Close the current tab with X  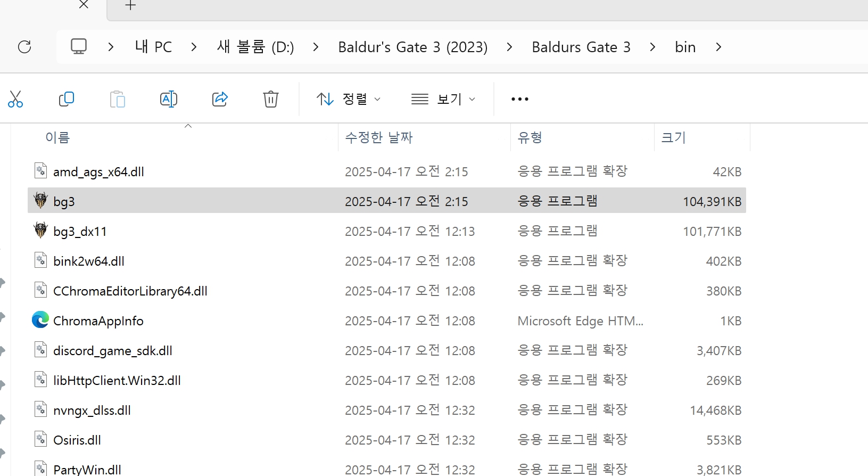(84, 5)
